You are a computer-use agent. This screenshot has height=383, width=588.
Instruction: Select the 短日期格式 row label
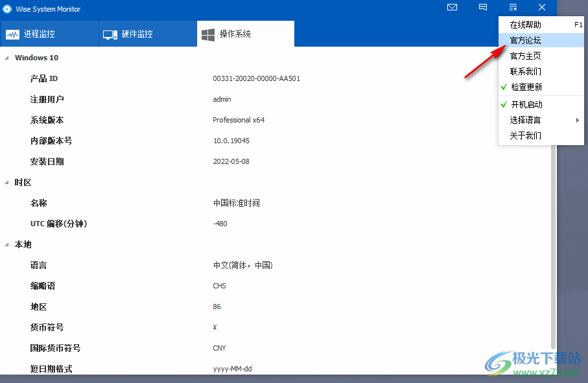point(51,369)
